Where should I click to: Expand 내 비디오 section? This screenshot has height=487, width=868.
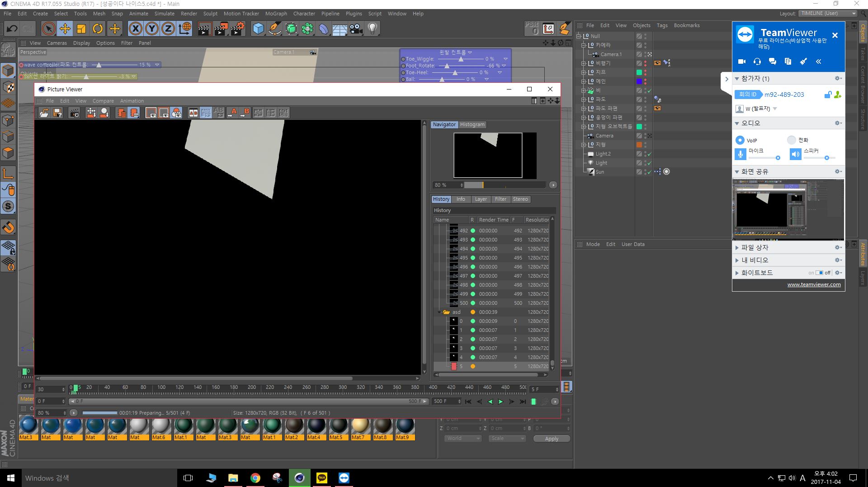[x=737, y=260]
